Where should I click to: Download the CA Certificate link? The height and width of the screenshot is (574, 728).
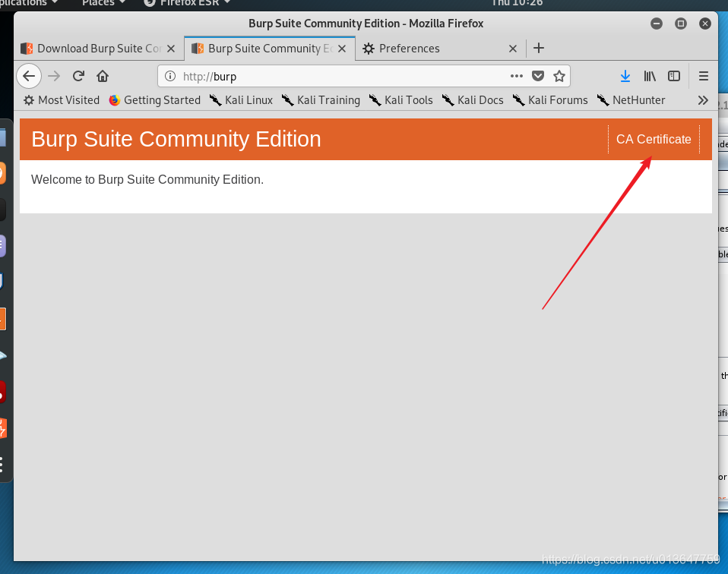click(654, 139)
